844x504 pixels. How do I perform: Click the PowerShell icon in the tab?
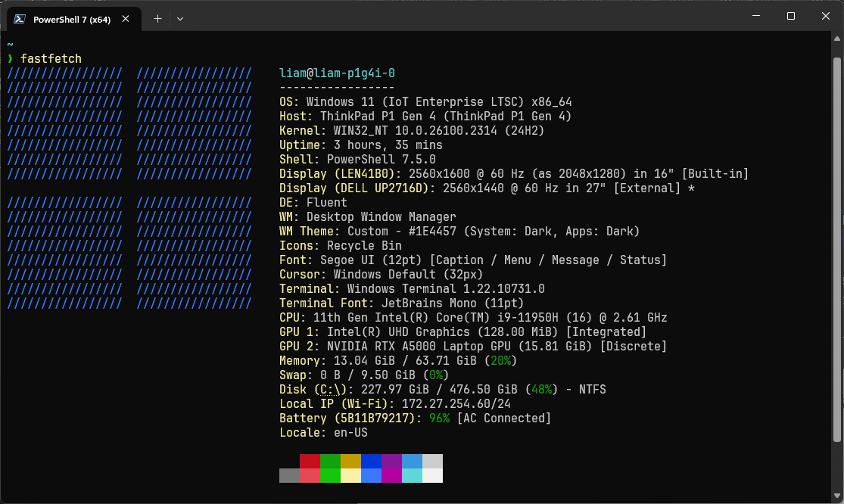(20, 19)
